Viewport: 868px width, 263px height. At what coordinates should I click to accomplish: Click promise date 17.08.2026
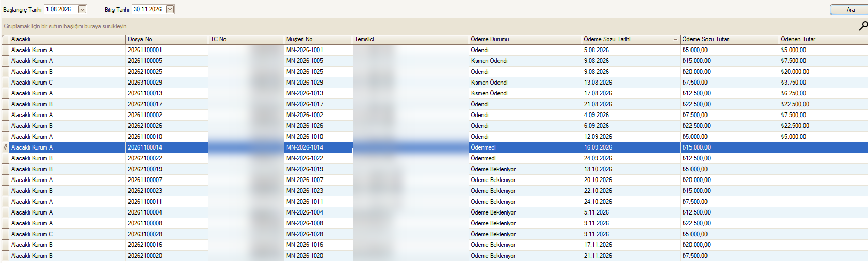pos(598,93)
